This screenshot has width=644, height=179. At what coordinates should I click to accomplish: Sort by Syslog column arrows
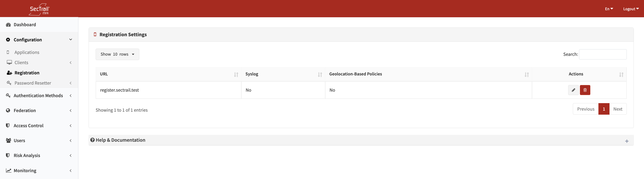320,75
